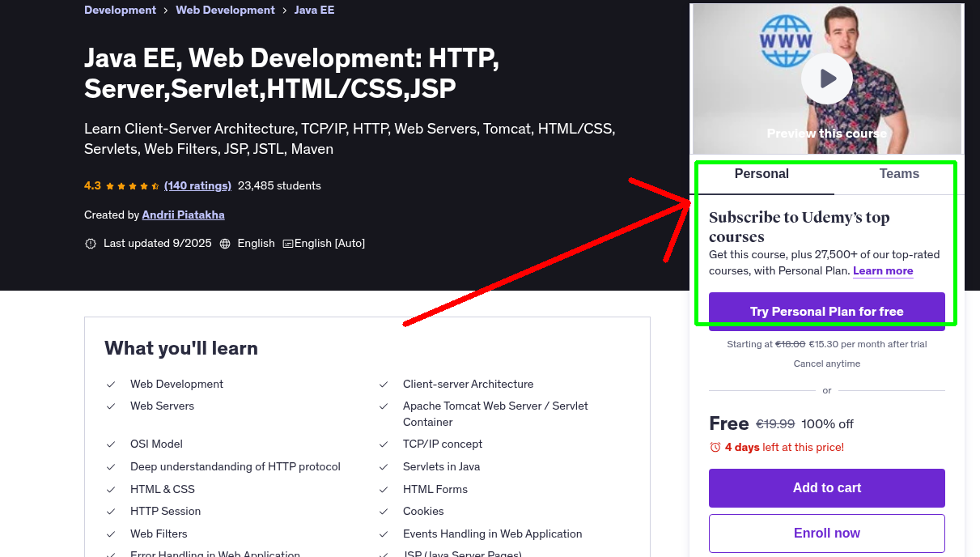Click the Servlets in Java list item
The height and width of the screenshot is (557, 980).
[x=441, y=467]
